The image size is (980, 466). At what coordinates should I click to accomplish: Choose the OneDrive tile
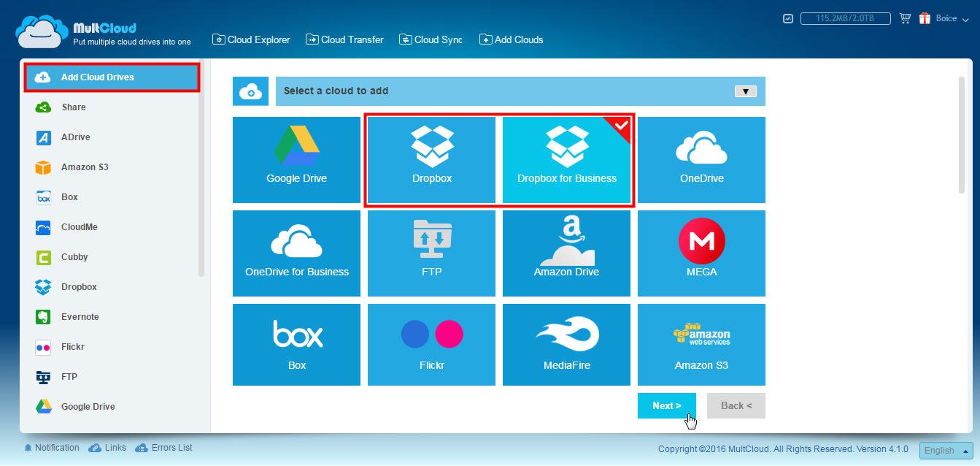click(x=701, y=160)
